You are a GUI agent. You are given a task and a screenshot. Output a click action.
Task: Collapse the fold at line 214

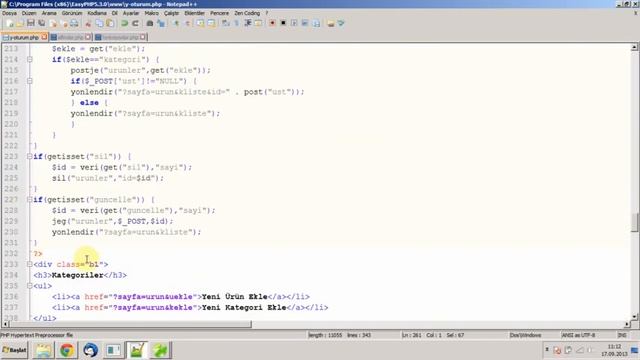[x=29, y=60]
